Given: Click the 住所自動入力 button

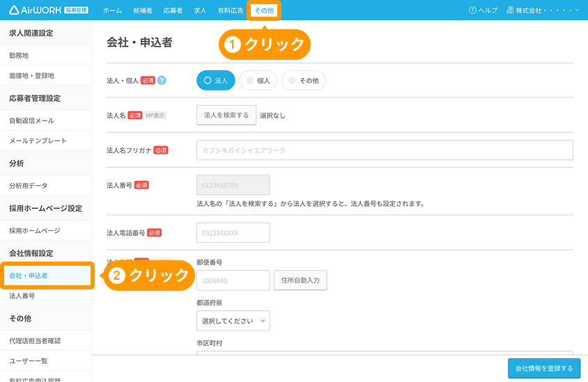Looking at the screenshot, I should pyautogui.click(x=300, y=280).
